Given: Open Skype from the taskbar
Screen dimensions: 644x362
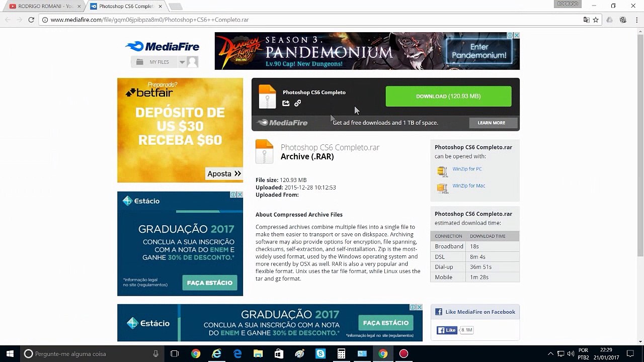Looking at the screenshot, I should 320,354.
